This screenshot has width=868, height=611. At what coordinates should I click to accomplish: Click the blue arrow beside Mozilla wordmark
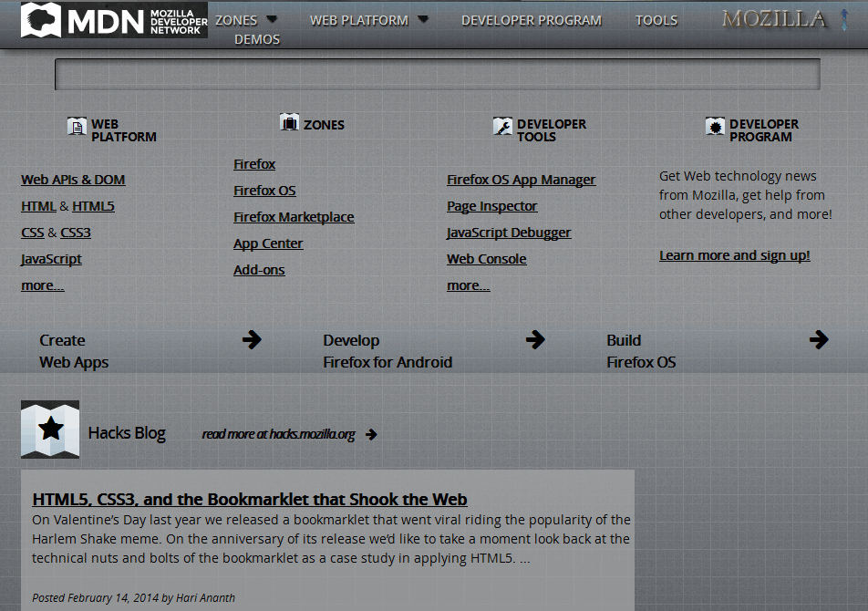coord(844,20)
